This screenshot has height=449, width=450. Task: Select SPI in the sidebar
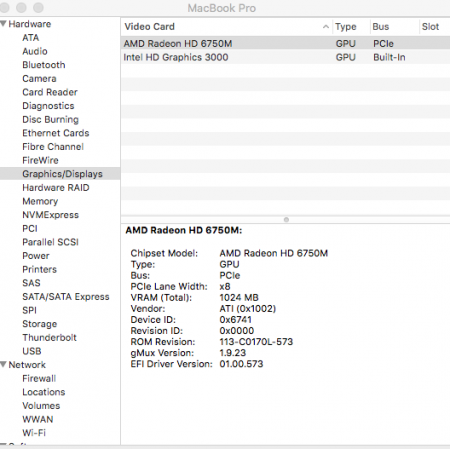29,310
